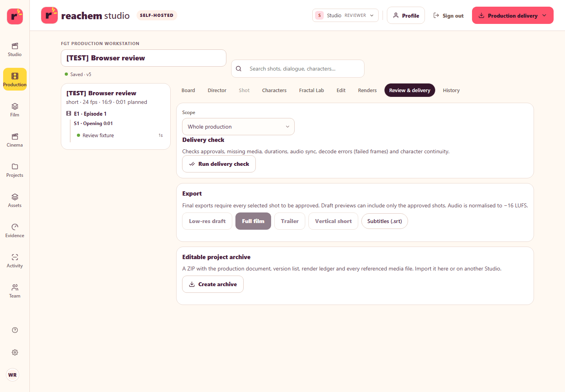The height and width of the screenshot is (392, 565).
Task: Open the Studio sidebar icon
Action: click(x=15, y=49)
